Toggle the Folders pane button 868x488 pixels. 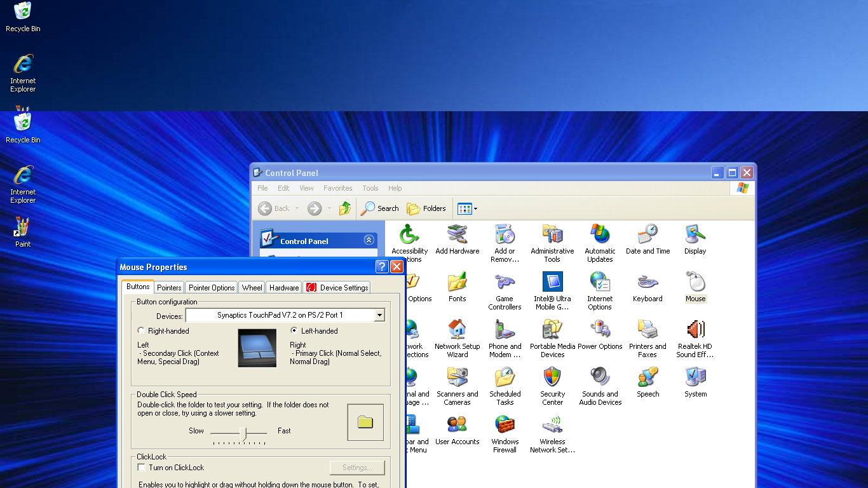tap(426, 208)
